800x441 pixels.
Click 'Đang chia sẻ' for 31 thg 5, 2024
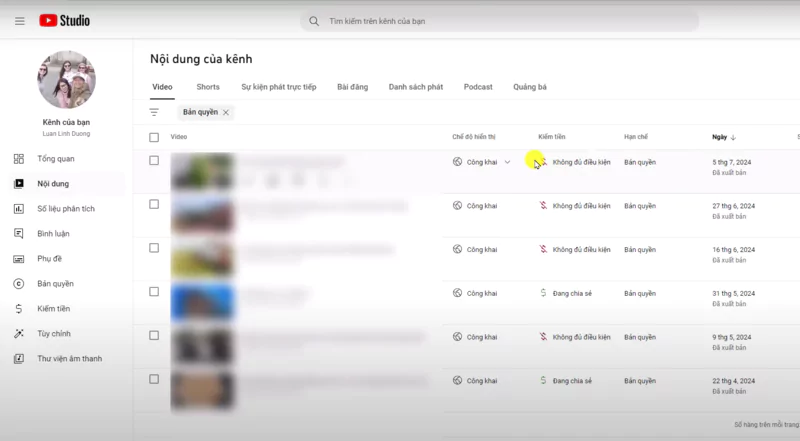coord(572,293)
